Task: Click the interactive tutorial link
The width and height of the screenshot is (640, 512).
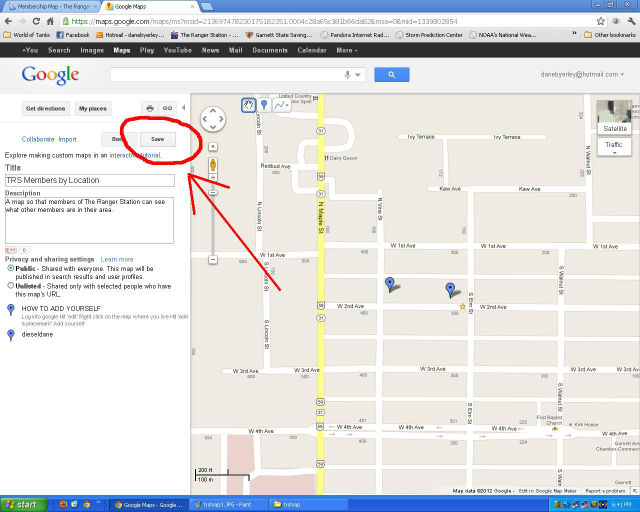Action: 135,155
